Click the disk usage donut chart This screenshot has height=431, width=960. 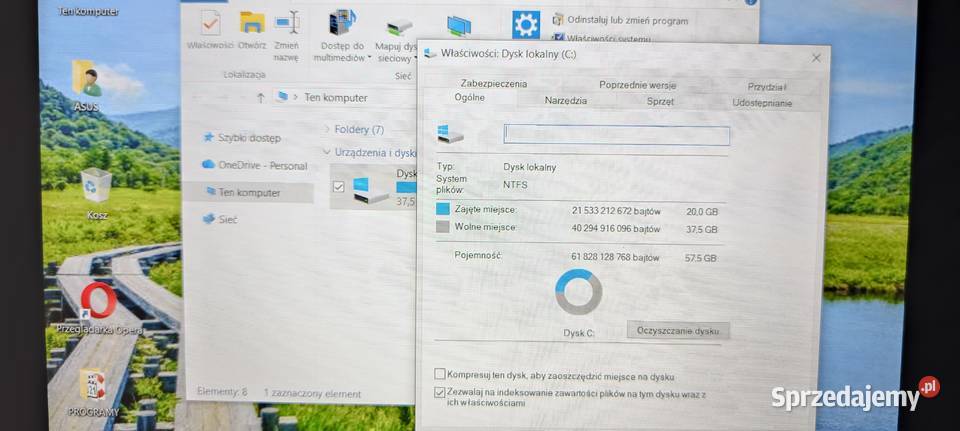pos(579,292)
